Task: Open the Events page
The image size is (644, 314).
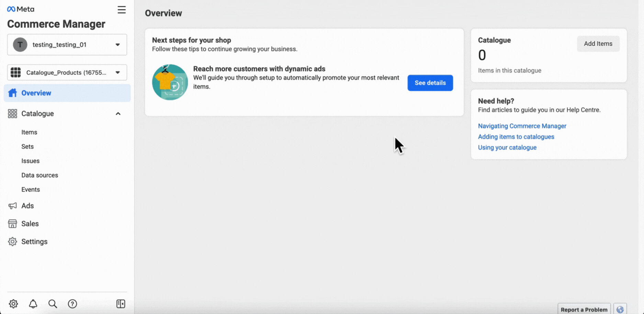Action: [x=31, y=190]
